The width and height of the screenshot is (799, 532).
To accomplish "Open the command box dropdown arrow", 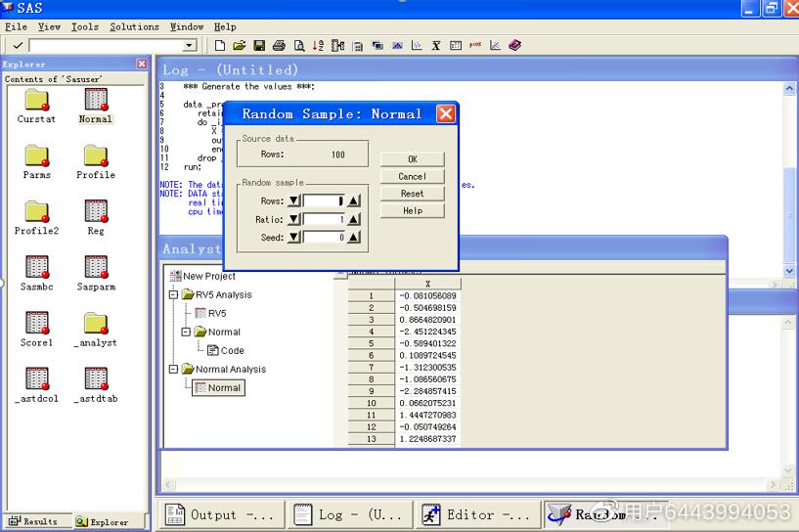I will 190,46.
